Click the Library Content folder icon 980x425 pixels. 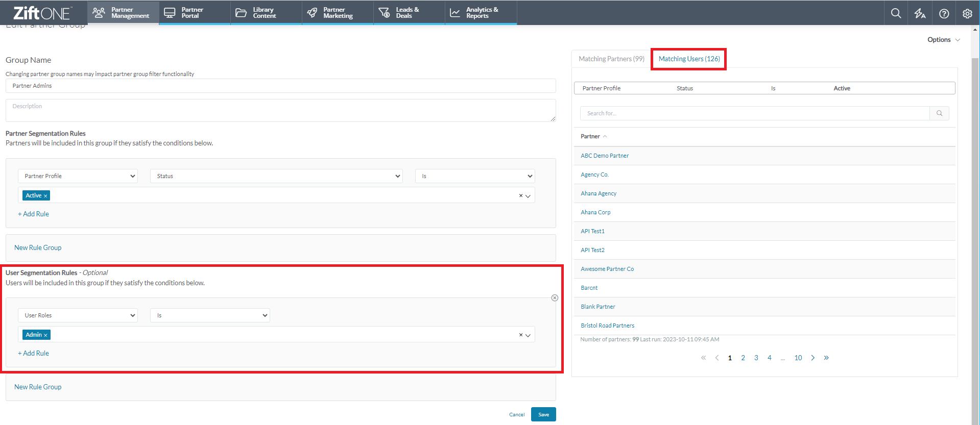pos(241,13)
